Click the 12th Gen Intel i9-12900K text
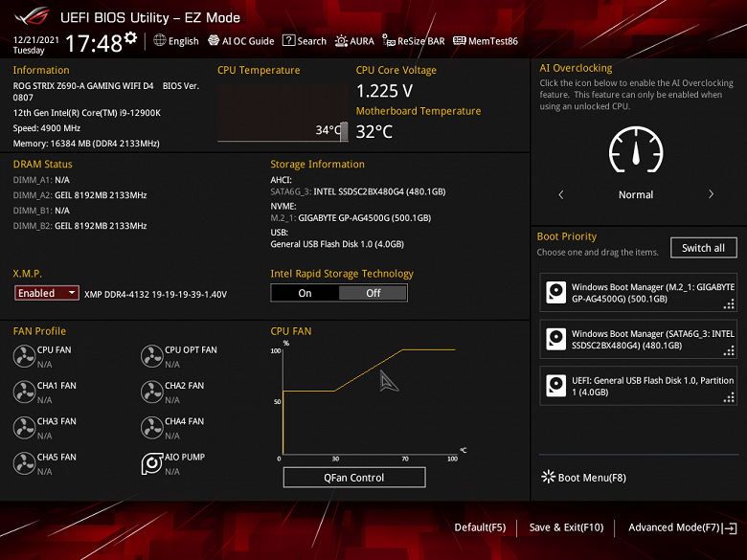This screenshot has width=747, height=560. (x=87, y=113)
